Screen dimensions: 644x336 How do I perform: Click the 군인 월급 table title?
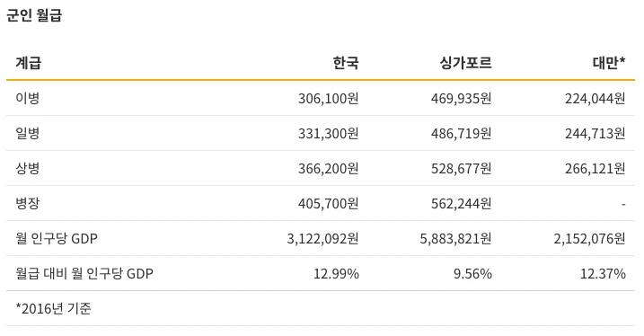(x=34, y=15)
